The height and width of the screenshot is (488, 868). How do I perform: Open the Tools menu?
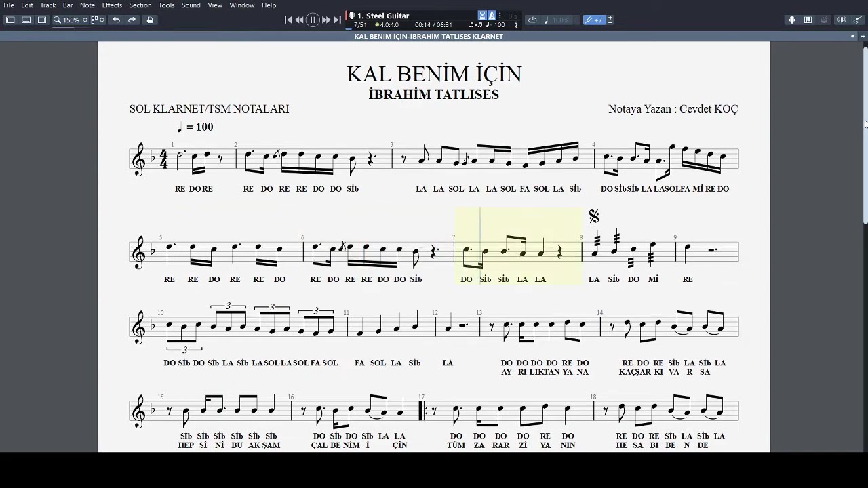click(x=166, y=5)
